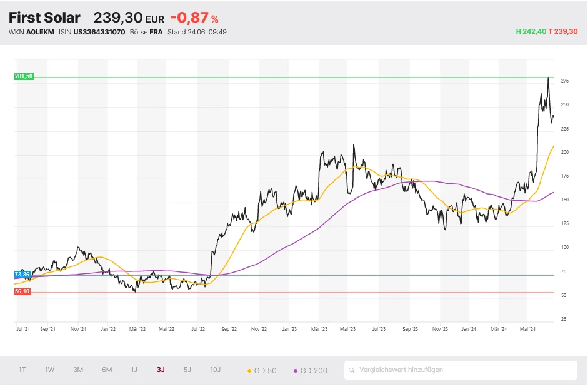
Task: Toggle the GD 200 moving average
Action: (310, 370)
